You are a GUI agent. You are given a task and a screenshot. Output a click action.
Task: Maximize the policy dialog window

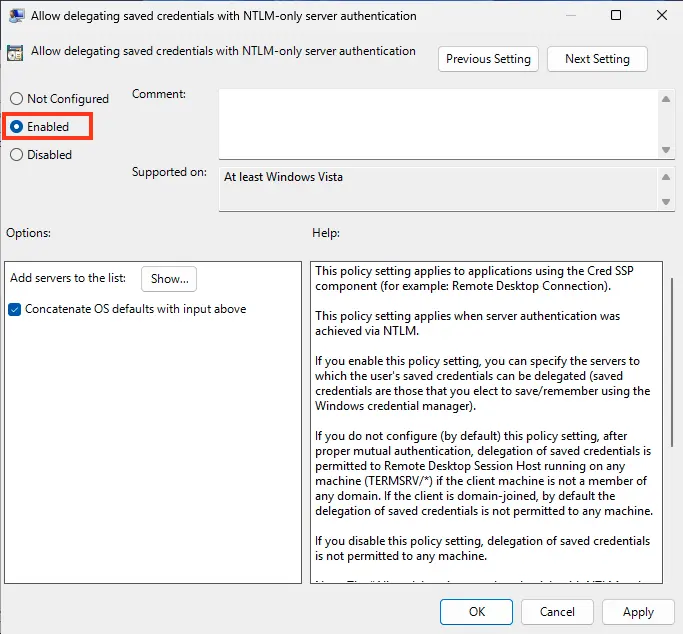[x=616, y=16]
